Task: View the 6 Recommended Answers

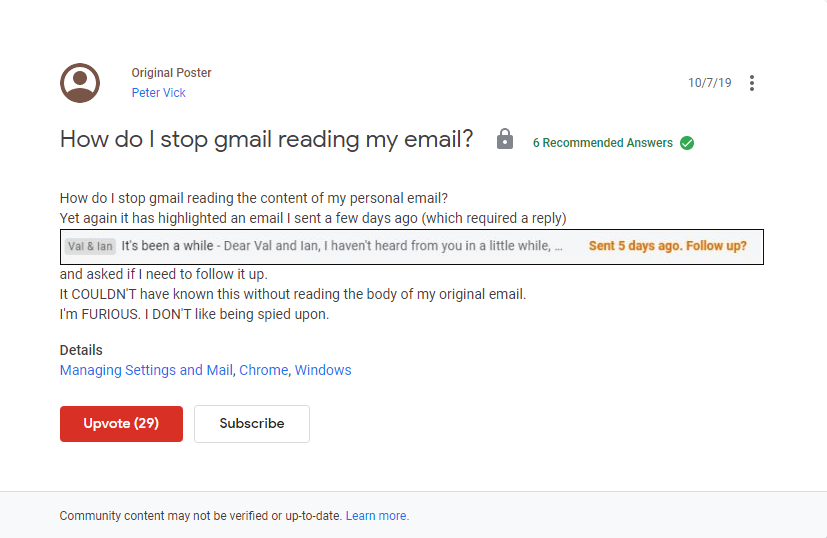Action: (602, 143)
